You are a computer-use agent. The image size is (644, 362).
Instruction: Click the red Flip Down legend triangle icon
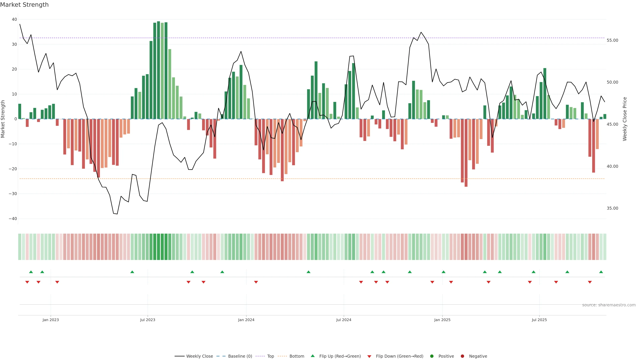[369, 356]
